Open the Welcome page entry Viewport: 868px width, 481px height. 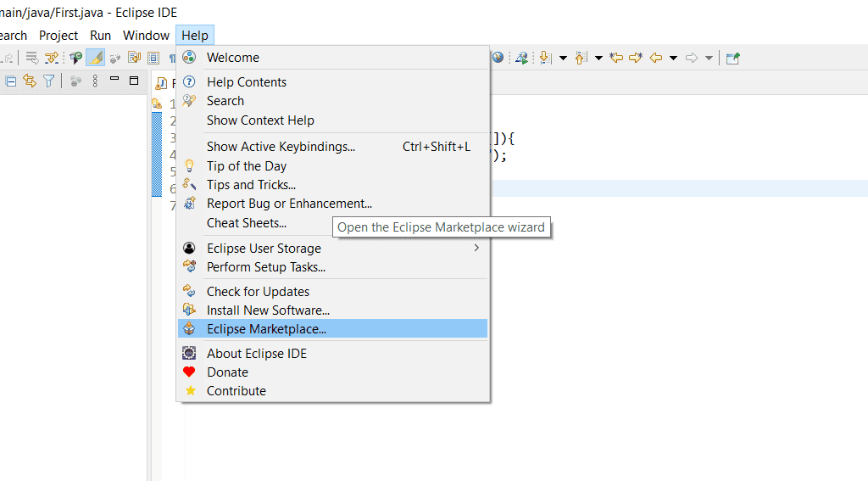[x=332, y=58]
